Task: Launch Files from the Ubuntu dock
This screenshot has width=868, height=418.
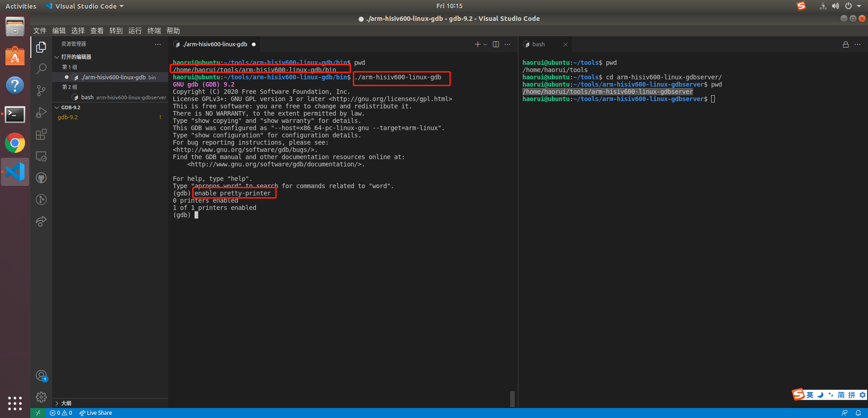Action: [x=15, y=27]
